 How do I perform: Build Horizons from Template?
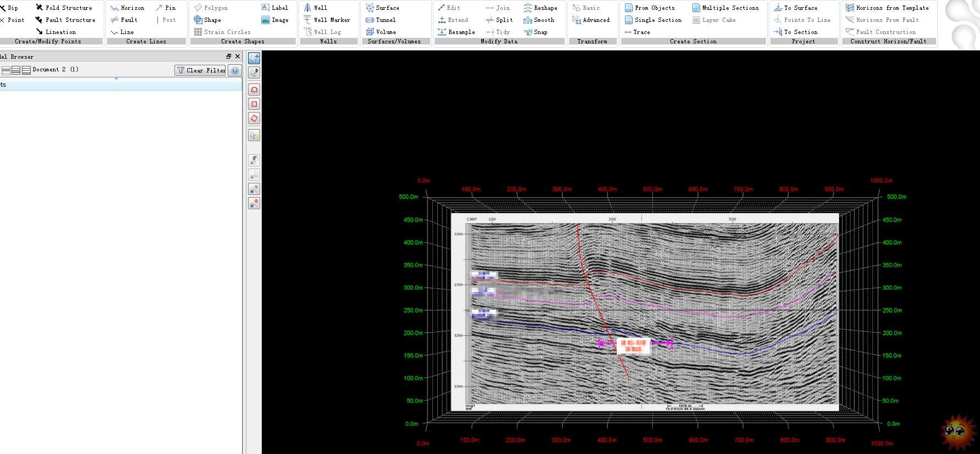pyautogui.click(x=887, y=8)
